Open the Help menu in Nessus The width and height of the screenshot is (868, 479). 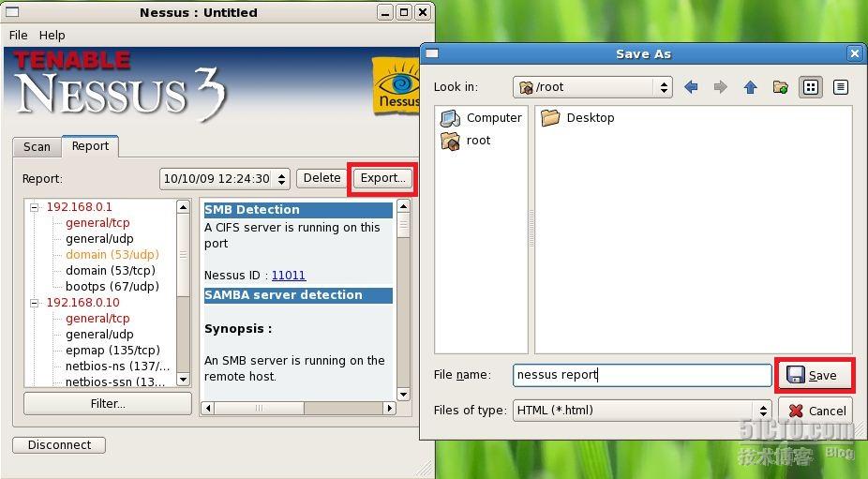[x=52, y=35]
